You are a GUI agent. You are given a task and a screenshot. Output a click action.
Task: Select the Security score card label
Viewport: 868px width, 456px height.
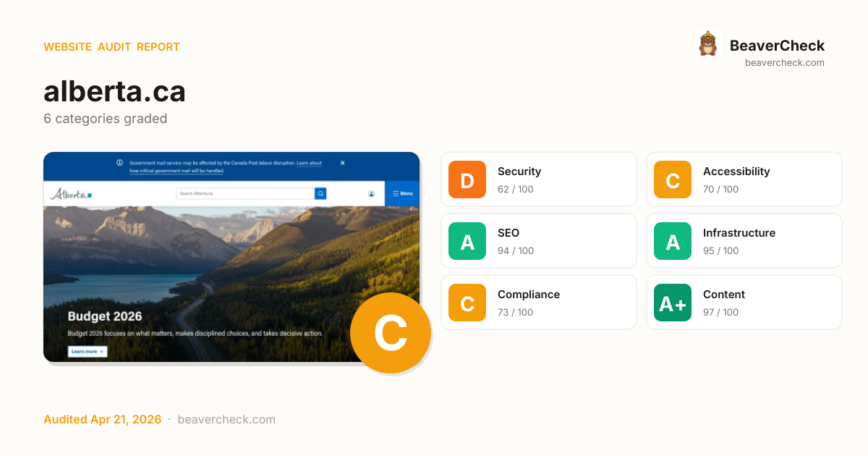[x=519, y=172]
